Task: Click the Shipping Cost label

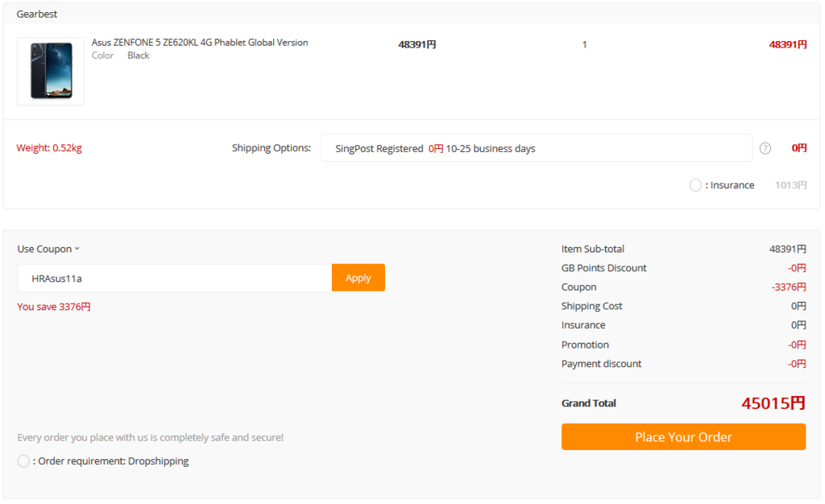Action: click(591, 306)
